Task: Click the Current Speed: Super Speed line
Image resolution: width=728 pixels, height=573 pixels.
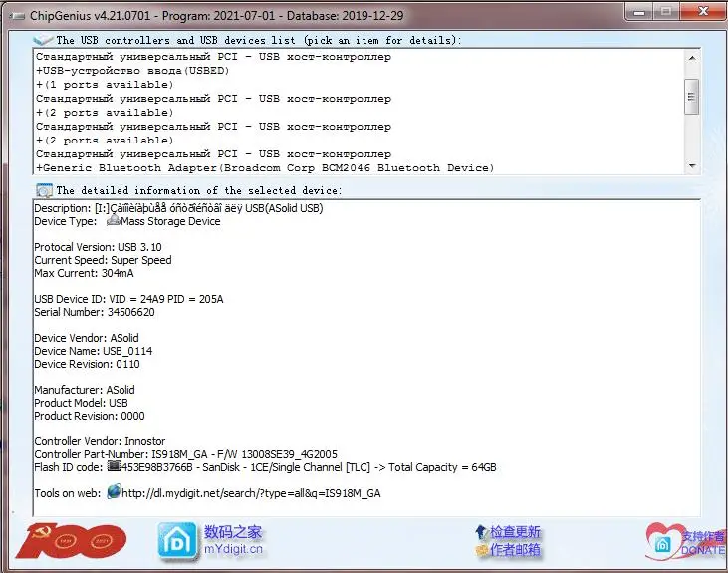Action: [x=103, y=260]
